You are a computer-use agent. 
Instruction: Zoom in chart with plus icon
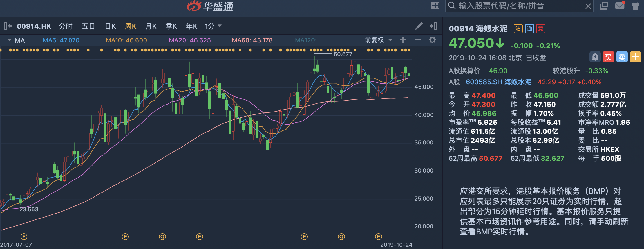403,40
